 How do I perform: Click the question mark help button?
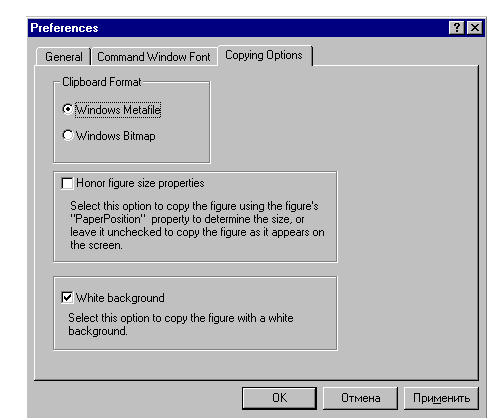(x=457, y=28)
